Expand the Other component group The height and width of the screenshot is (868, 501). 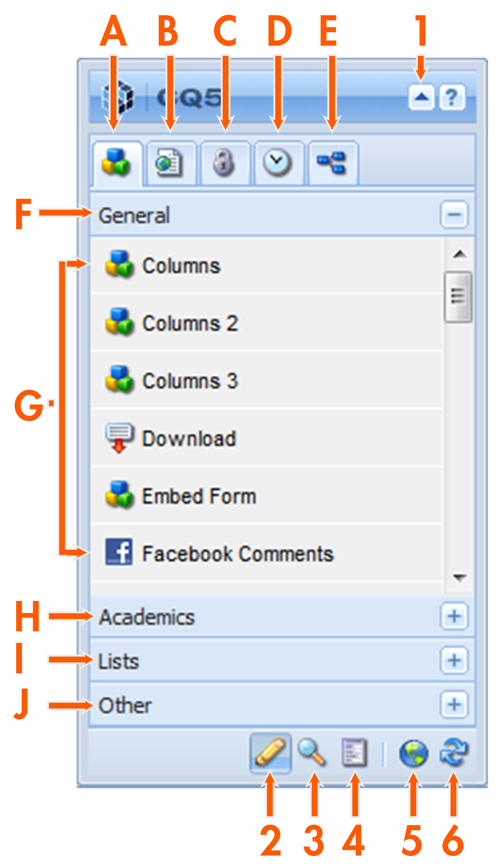point(454,704)
